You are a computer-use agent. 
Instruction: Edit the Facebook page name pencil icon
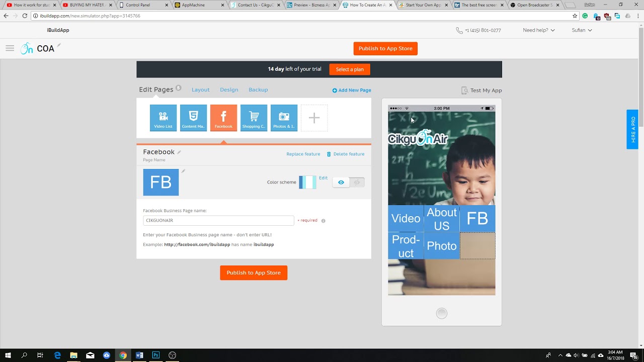click(179, 152)
